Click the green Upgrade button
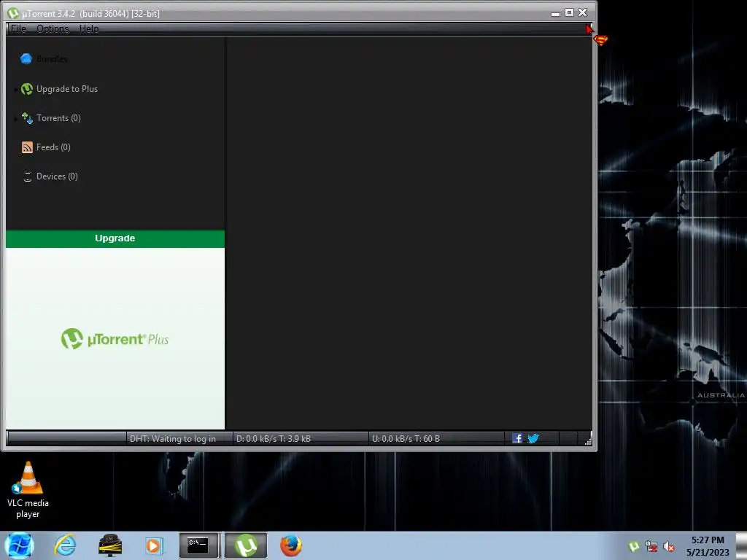Image resolution: width=747 pixels, height=560 pixels. point(115,238)
